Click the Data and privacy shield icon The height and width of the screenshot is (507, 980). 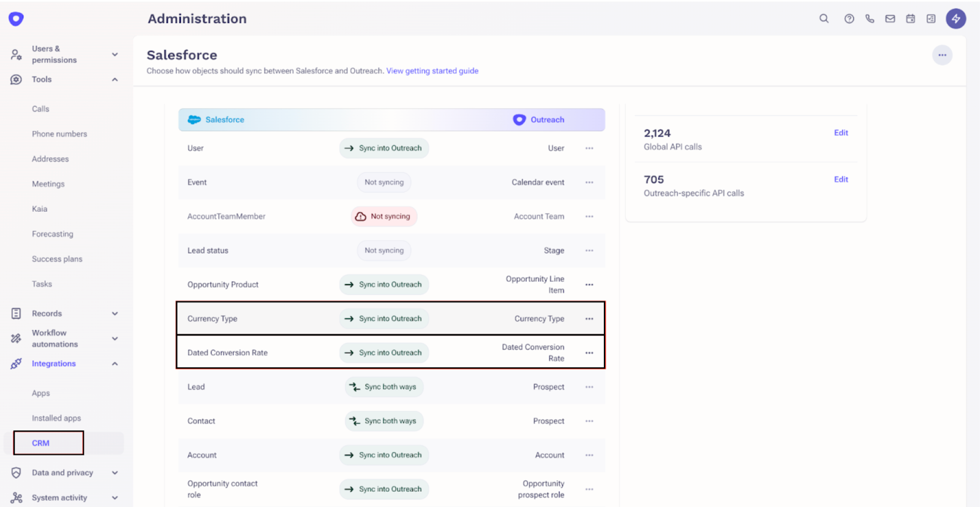tap(17, 473)
